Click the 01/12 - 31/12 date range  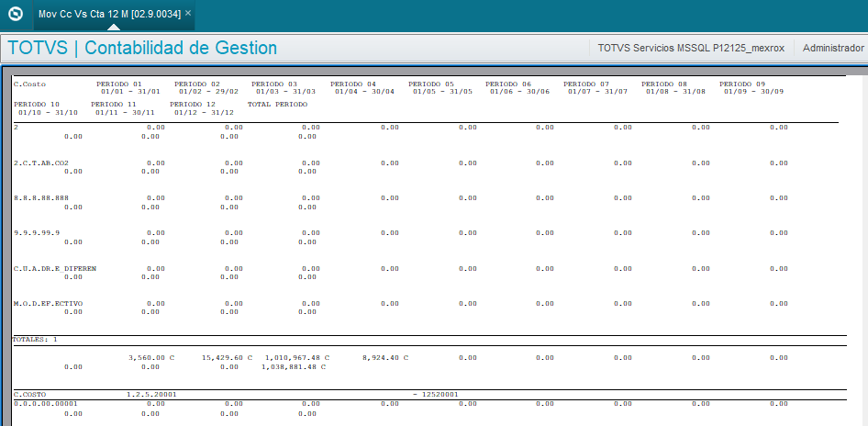[x=205, y=112]
